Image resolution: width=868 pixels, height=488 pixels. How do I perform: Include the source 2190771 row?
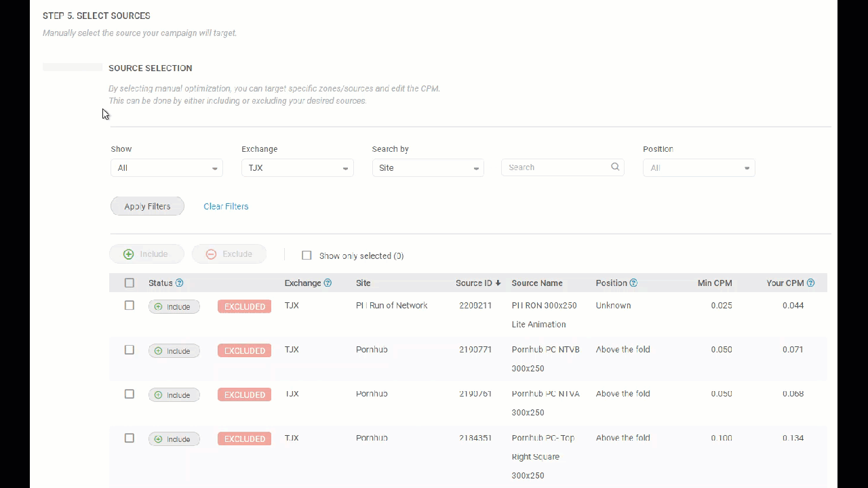coord(174,351)
